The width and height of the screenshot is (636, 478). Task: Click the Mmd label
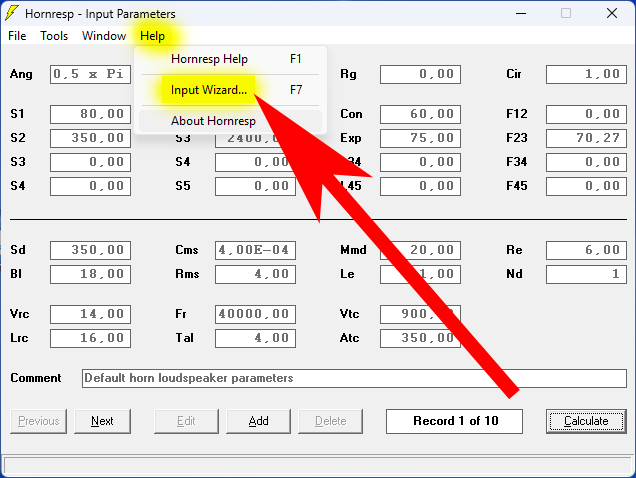click(353, 250)
